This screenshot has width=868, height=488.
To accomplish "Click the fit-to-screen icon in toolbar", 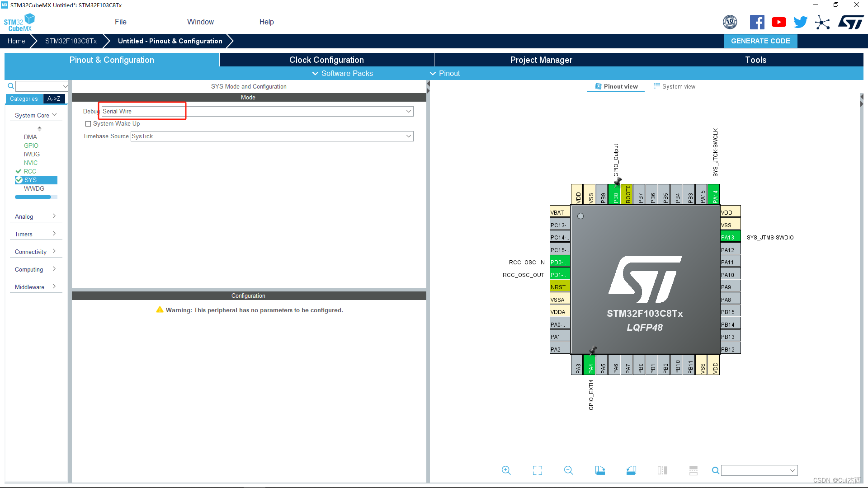I will pos(537,470).
